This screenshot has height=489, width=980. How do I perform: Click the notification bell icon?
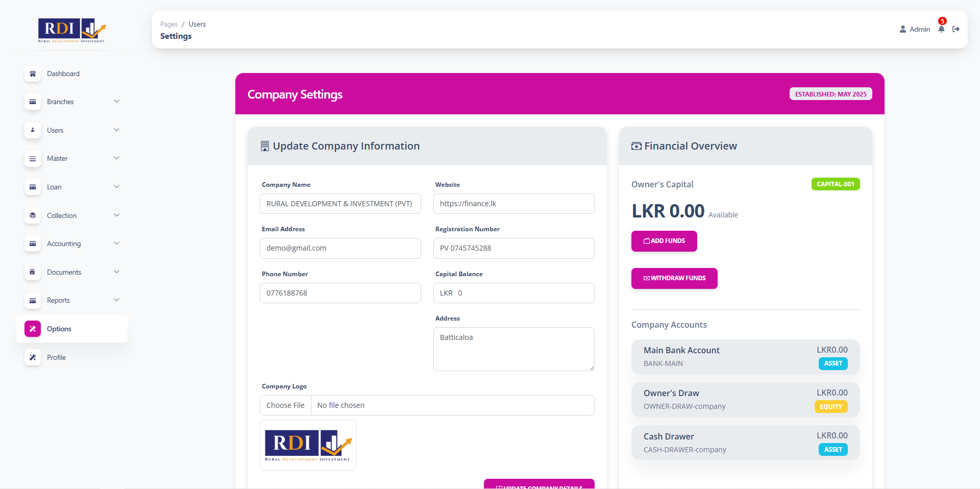point(941,29)
